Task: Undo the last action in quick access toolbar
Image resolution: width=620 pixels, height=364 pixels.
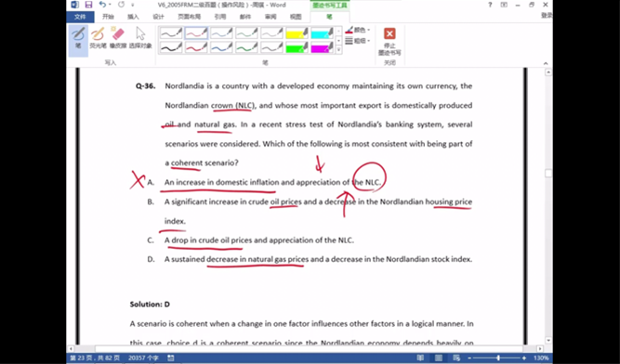Action: [103, 5]
